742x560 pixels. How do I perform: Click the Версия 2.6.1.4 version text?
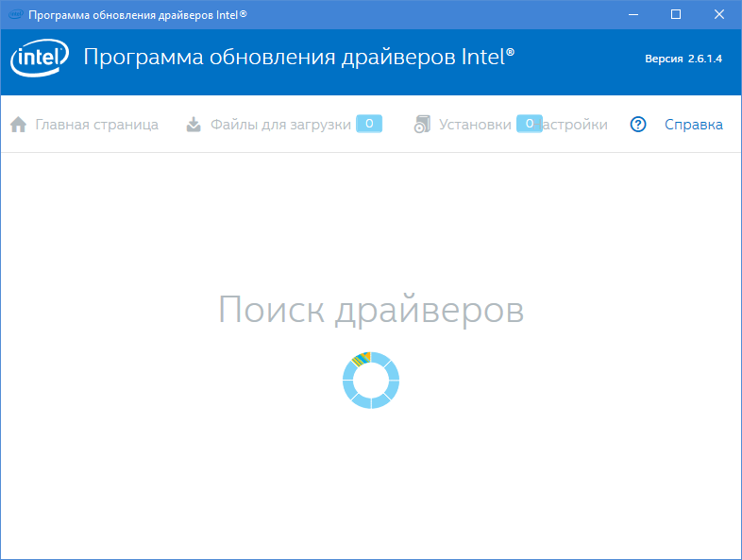point(683,59)
